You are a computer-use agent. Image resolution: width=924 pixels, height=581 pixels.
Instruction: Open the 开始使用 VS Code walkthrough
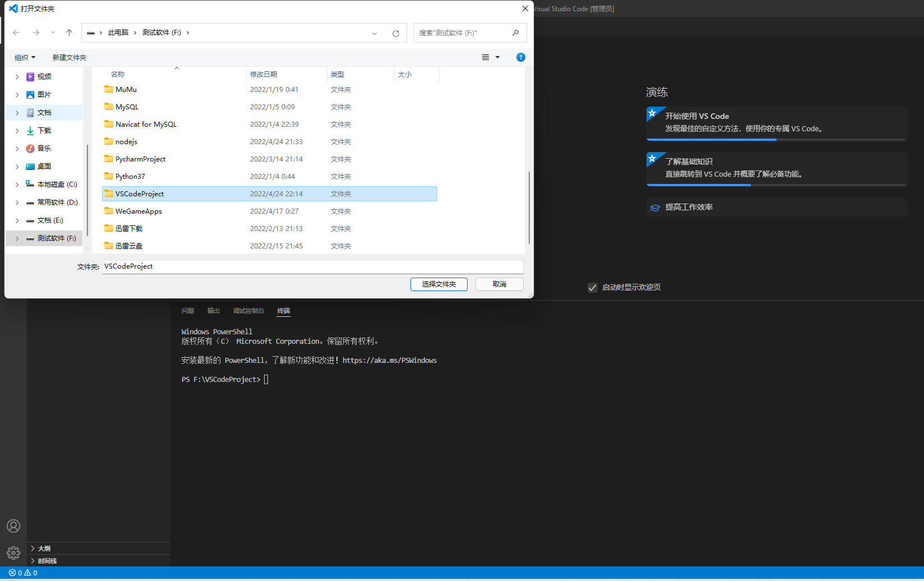(777, 123)
